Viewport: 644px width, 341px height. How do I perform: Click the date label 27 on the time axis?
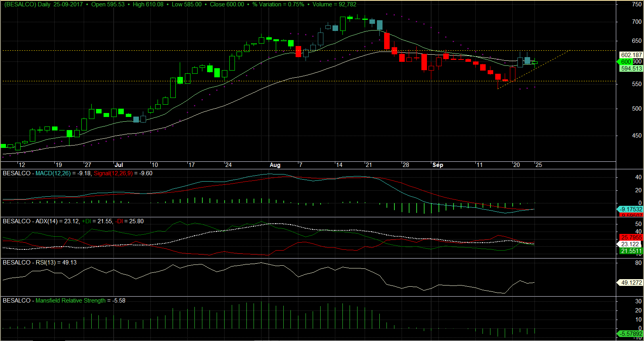point(88,165)
